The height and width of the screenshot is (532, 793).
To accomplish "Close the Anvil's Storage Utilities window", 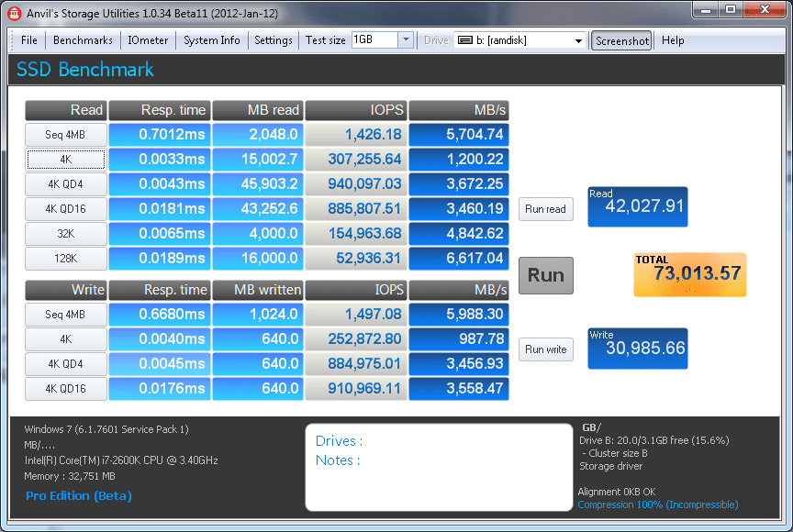I will click(765, 9).
